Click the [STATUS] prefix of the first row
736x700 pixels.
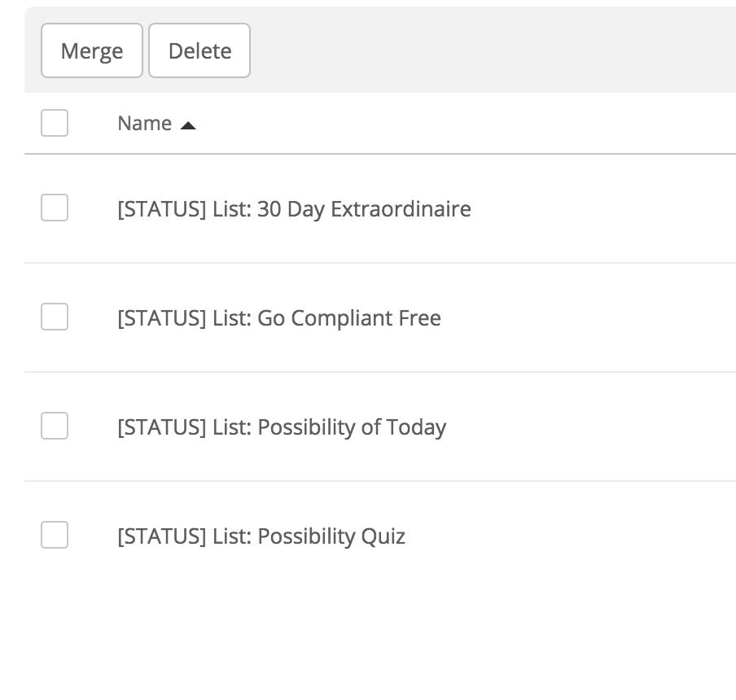click(162, 209)
